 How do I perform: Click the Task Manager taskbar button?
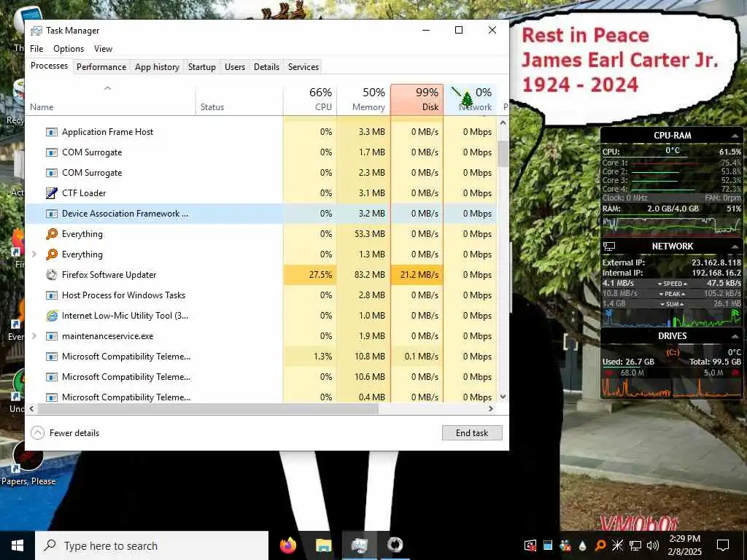tap(359, 545)
